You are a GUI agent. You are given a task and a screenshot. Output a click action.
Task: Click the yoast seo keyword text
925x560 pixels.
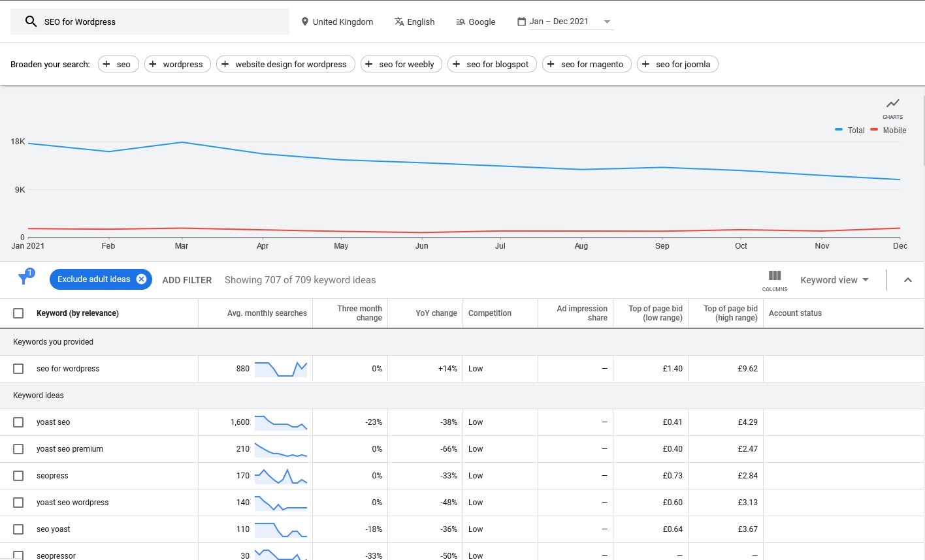click(x=53, y=422)
